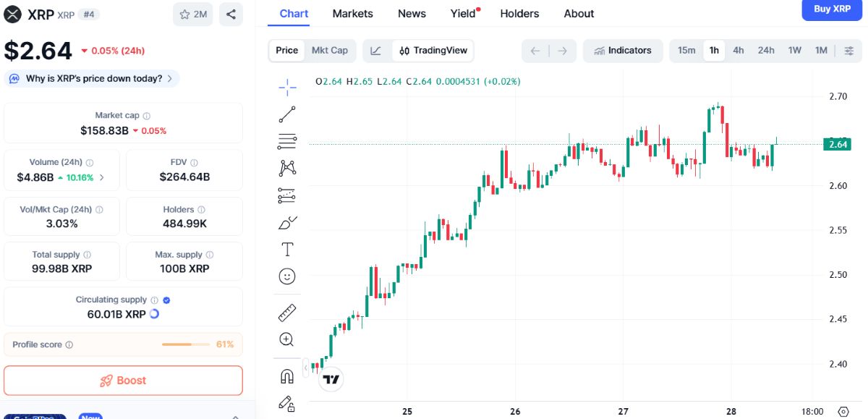868x419 pixels.
Task: Click the Holders info icon
Action: pos(202,210)
